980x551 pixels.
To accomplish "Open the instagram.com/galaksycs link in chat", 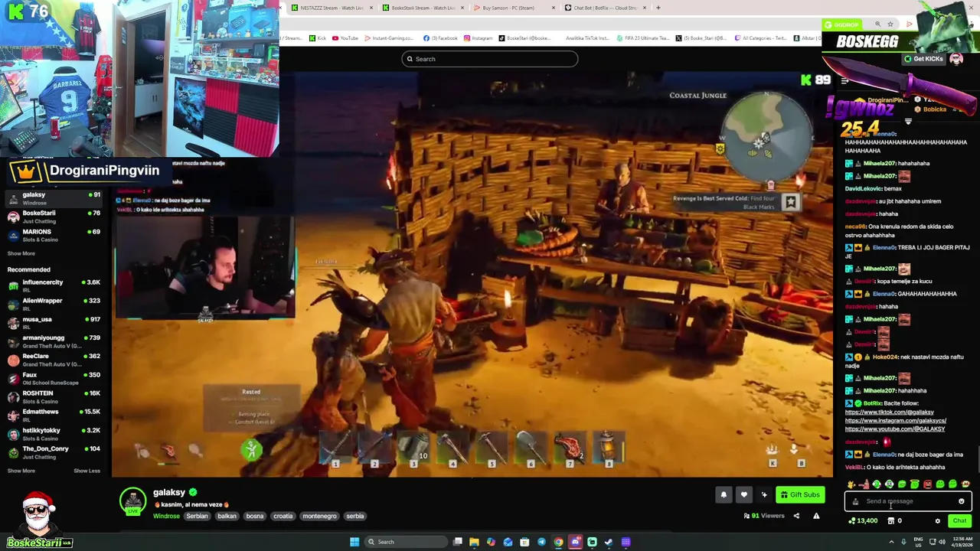I will coord(896,420).
